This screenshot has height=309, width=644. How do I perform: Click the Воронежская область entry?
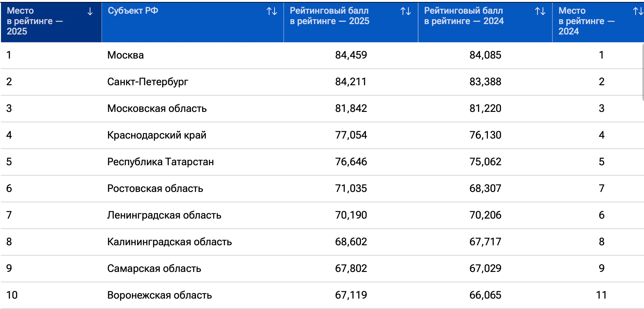[160, 295]
